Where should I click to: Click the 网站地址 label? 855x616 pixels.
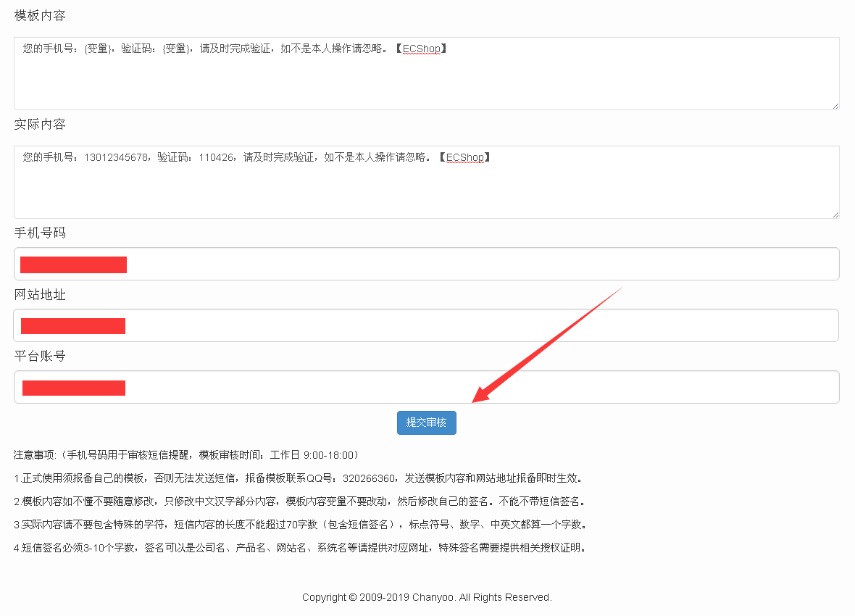(x=40, y=295)
